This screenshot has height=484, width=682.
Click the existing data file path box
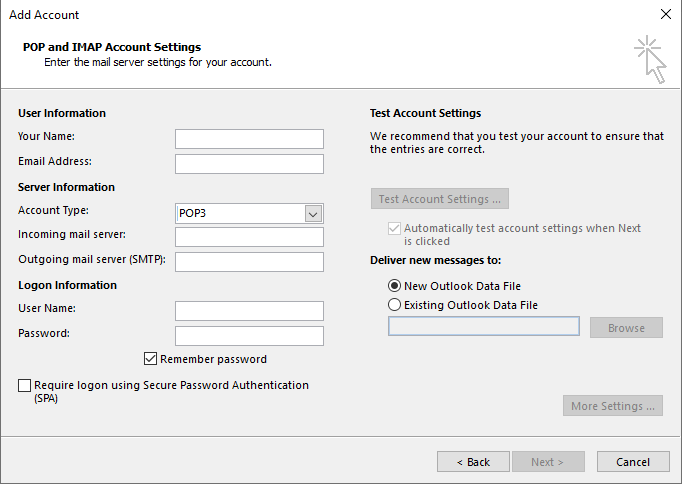point(483,327)
